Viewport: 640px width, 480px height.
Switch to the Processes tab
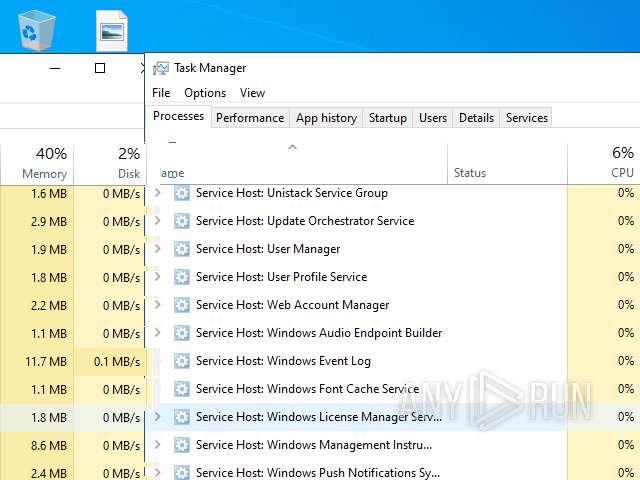click(178, 116)
